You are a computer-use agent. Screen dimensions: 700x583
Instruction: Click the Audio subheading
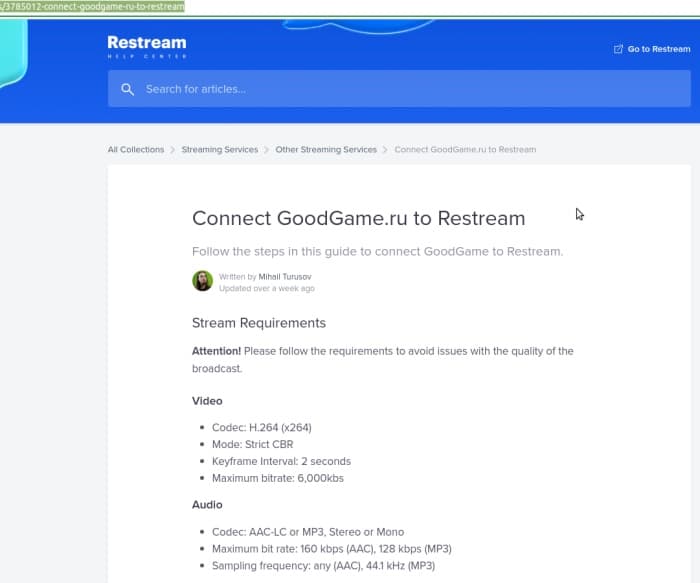(207, 504)
